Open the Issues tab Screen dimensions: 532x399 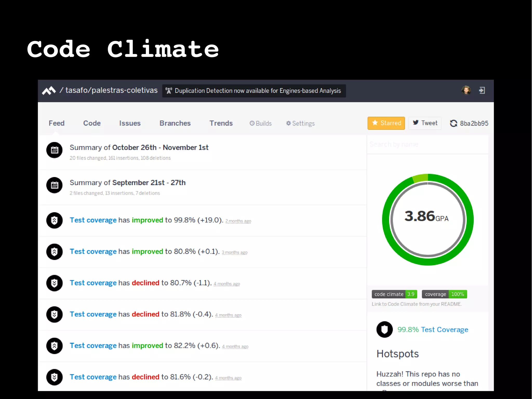[x=130, y=123]
